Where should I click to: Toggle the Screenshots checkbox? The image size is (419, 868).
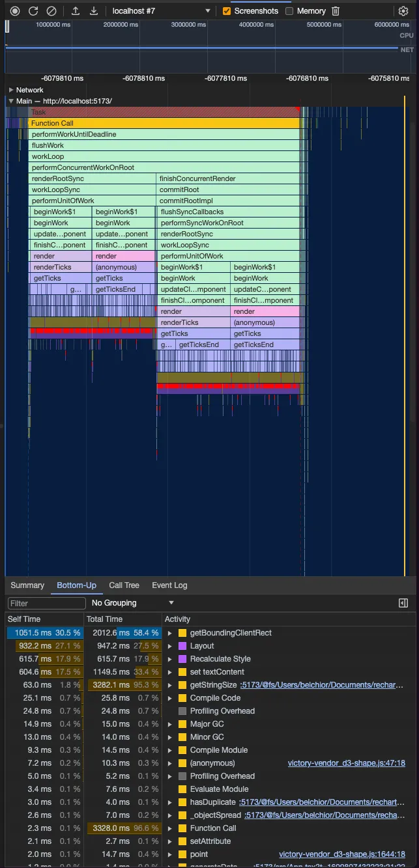[x=227, y=11]
